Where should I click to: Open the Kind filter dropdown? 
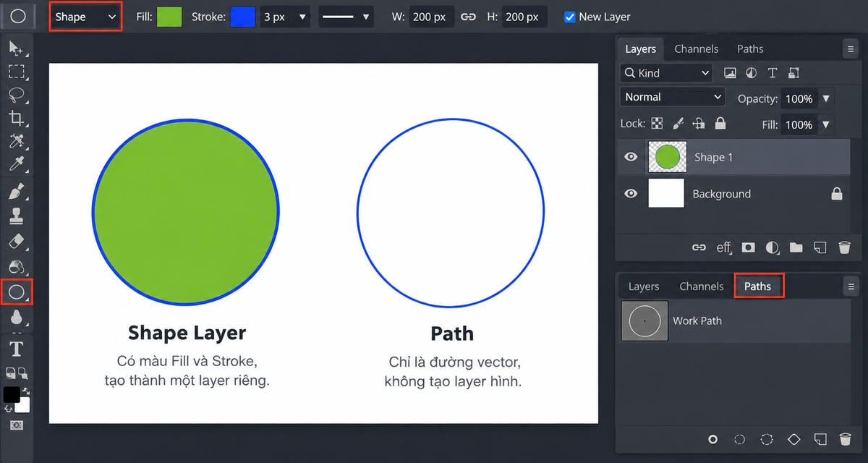pos(666,73)
